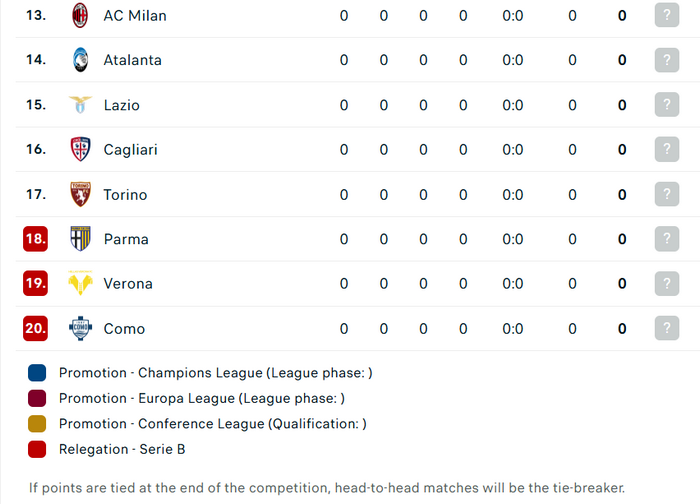The image size is (700, 504).
Task: Click the form question-mark button for Parma
Action: [x=667, y=238]
